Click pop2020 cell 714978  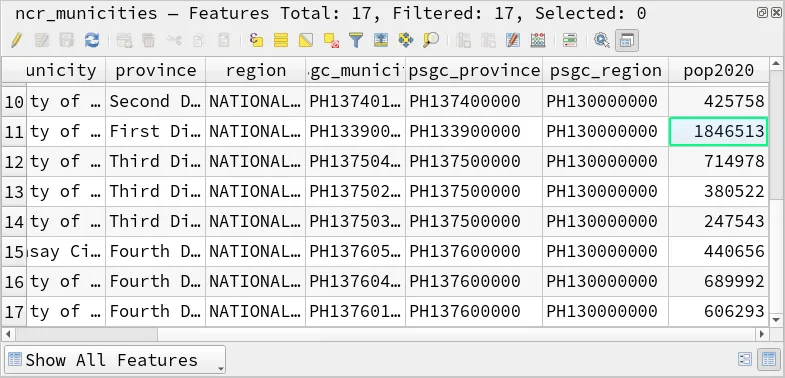click(x=718, y=162)
